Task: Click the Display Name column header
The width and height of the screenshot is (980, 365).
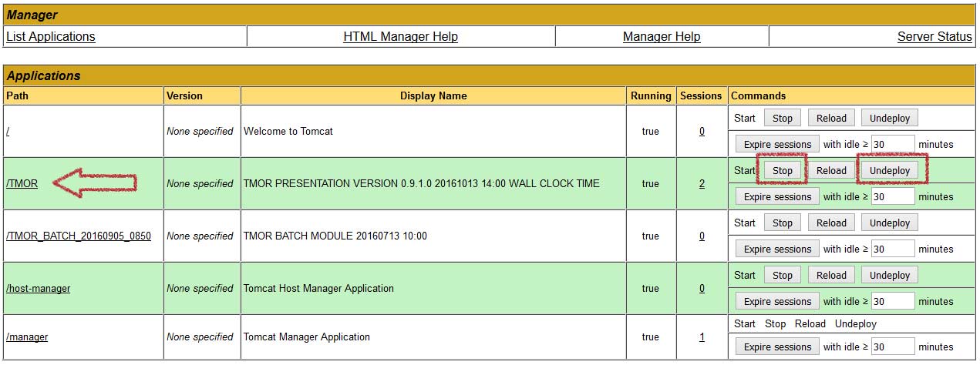Action: [433, 95]
